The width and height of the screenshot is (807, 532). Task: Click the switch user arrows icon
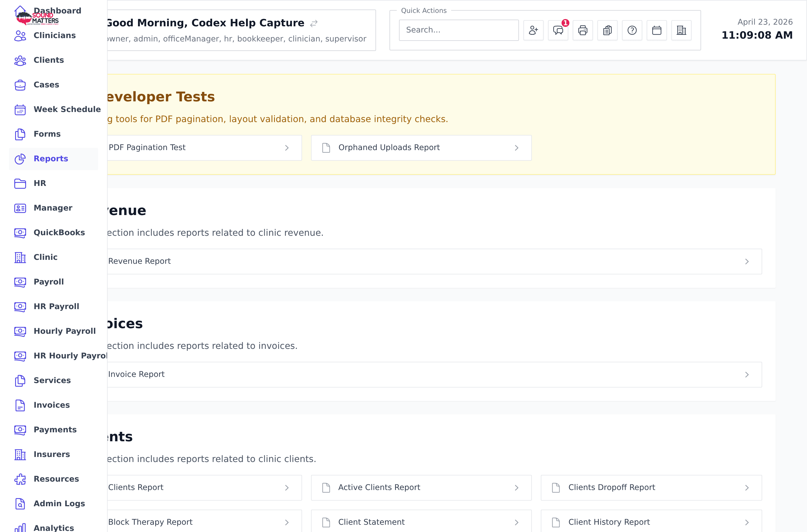(x=314, y=24)
